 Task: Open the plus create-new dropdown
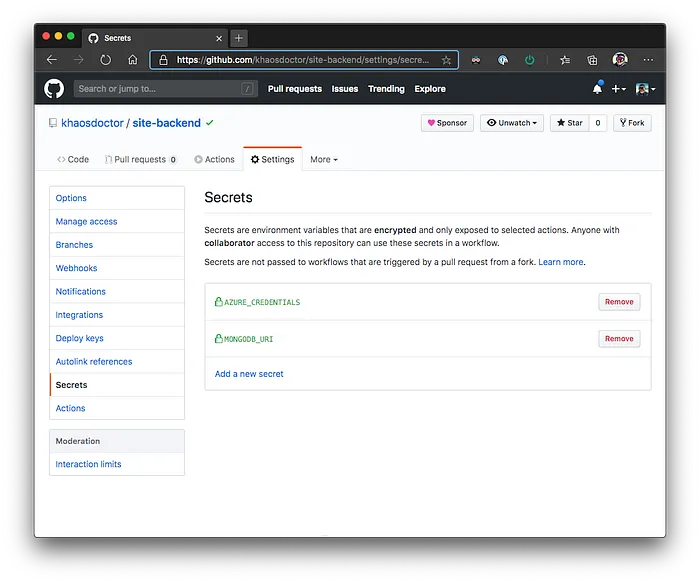[618, 89]
